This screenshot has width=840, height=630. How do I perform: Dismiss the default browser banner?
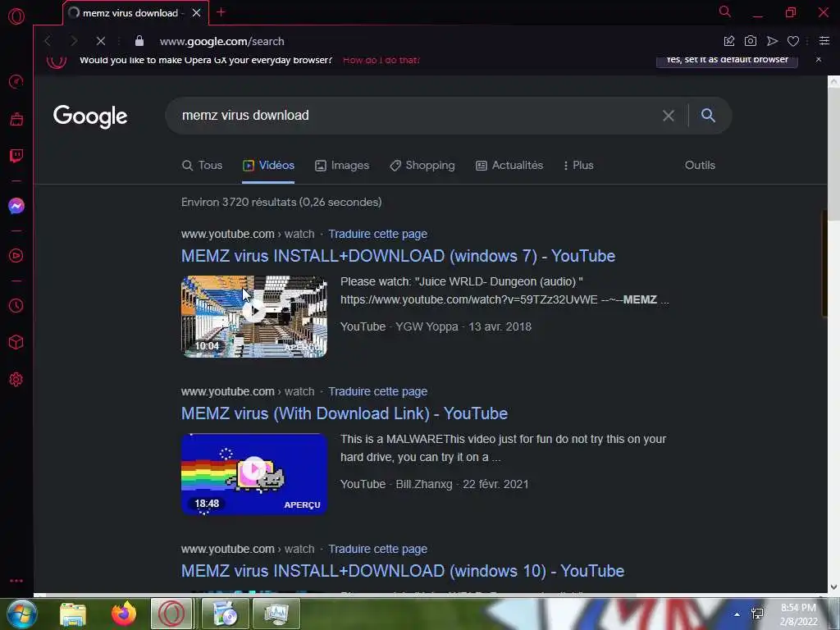click(x=819, y=59)
